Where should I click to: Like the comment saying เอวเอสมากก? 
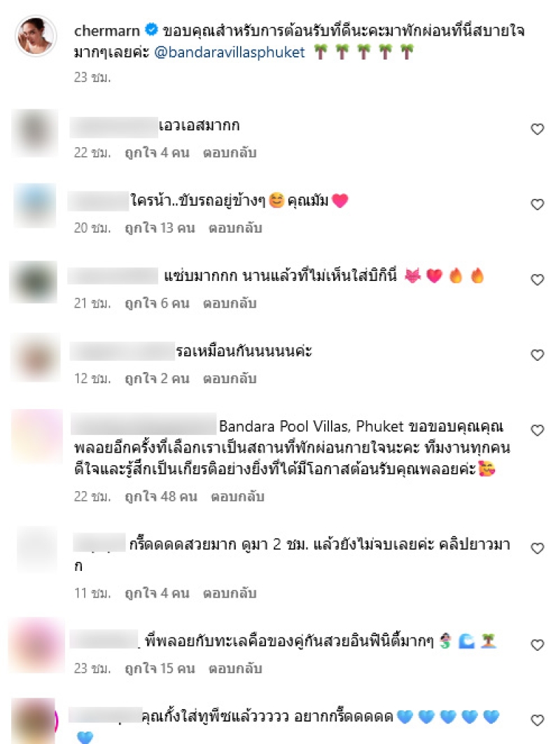(537, 129)
